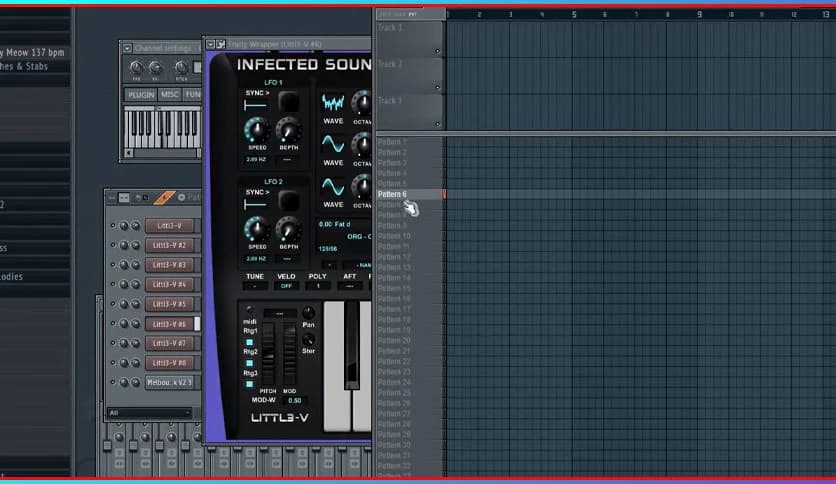836x484 pixels.
Task: Click the bottom oscillator OCTAVE knob
Action: [x=362, y=186]
